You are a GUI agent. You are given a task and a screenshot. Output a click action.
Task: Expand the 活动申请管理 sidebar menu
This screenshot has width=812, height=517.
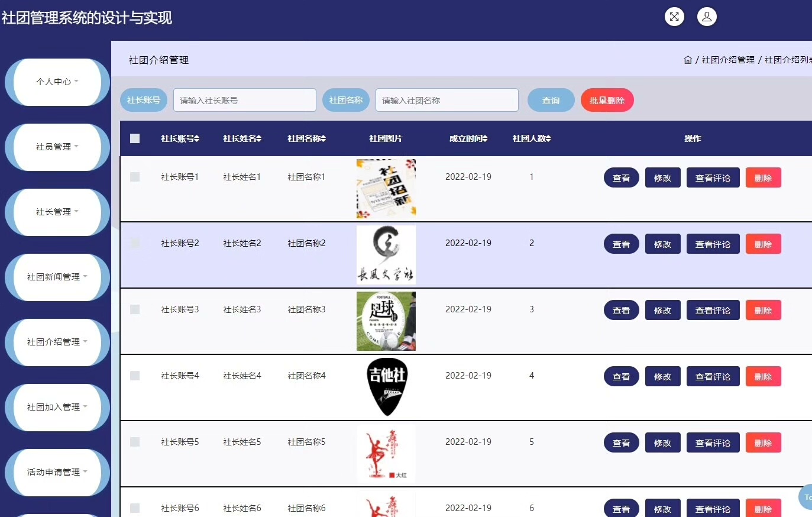tap(57, 473)
